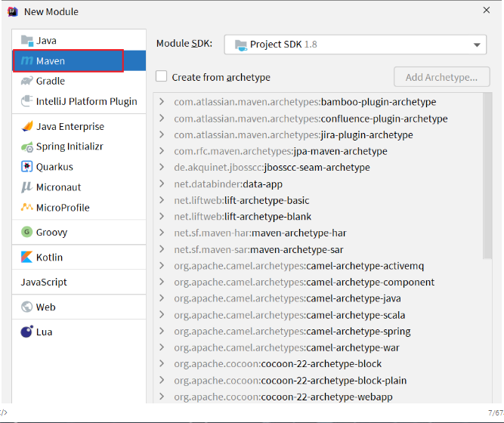Viewport: 504px width, 423px height.
Task: Expand bamboo-plugin-archetype node
Action: click(x=162, y=101)
